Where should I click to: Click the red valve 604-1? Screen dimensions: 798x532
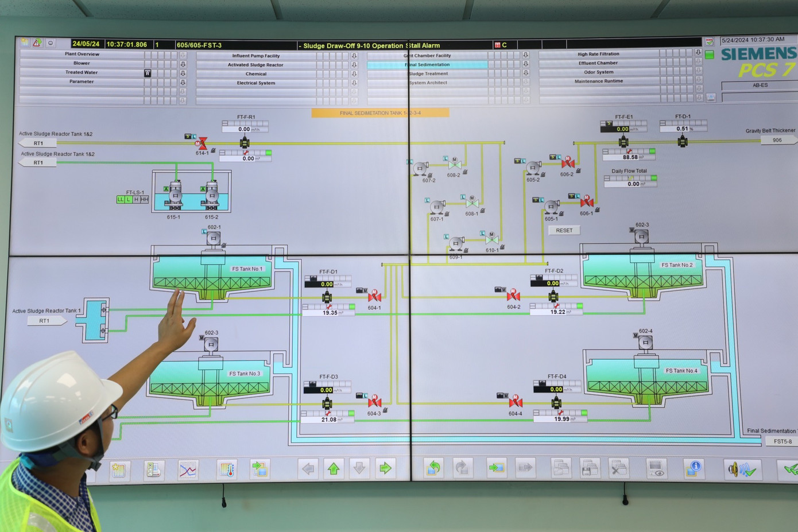pos(374,297)
